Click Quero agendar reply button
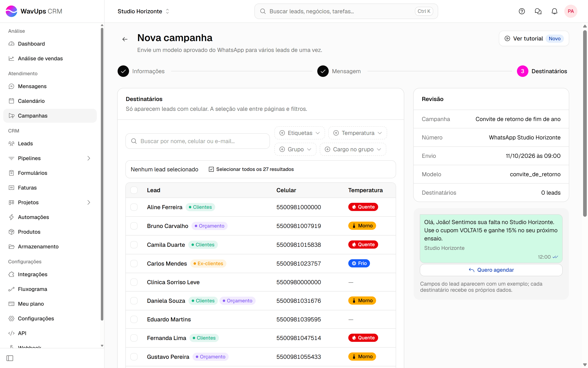The image size is (588, 368). coord(491,270)
